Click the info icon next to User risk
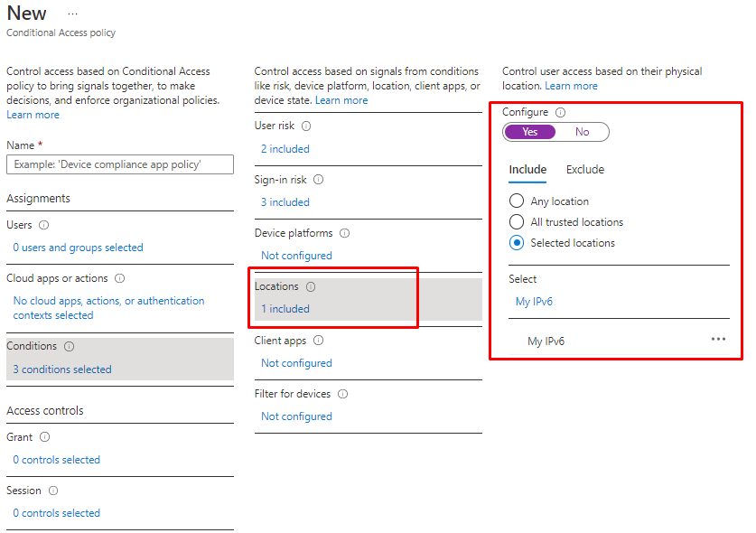Viewport: 756px width, 533px height. 306,126
